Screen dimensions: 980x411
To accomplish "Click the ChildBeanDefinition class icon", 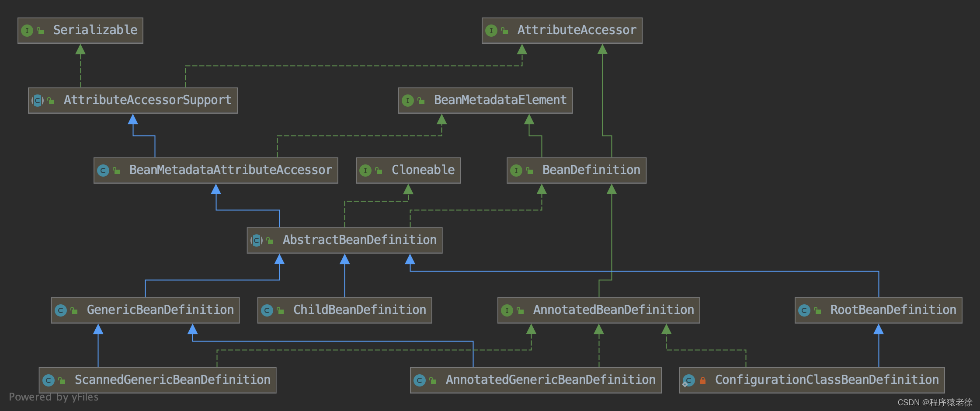I will click(x=267, y=310).
